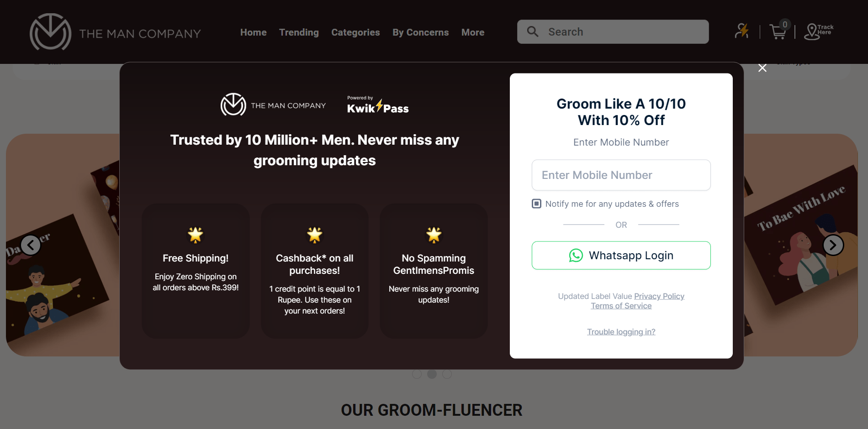The height and width of the screenshot is (429, 868).
Task: Open the Privacy Policy link
Action: click(x=659, y=296)
